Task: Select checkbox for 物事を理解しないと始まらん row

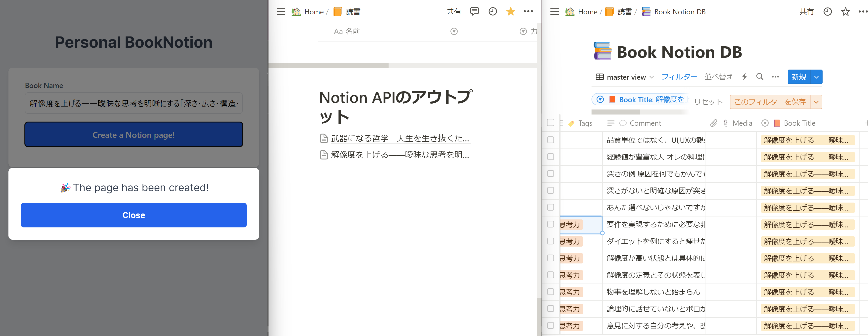Action: tap(550, 292)
